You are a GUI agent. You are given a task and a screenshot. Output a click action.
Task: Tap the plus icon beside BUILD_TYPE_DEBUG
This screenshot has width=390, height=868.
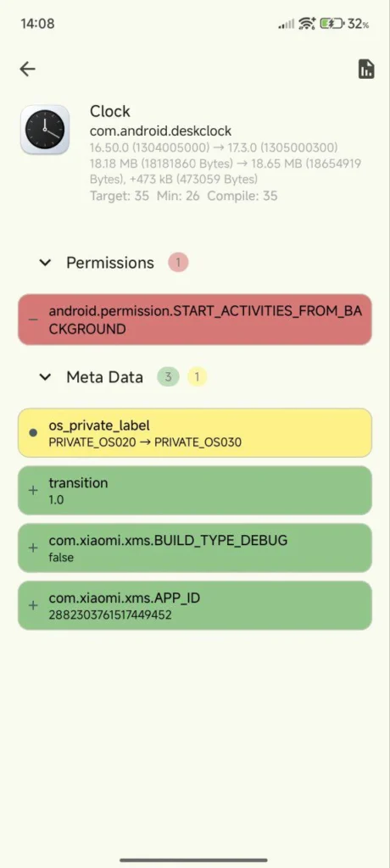(33, 548)
